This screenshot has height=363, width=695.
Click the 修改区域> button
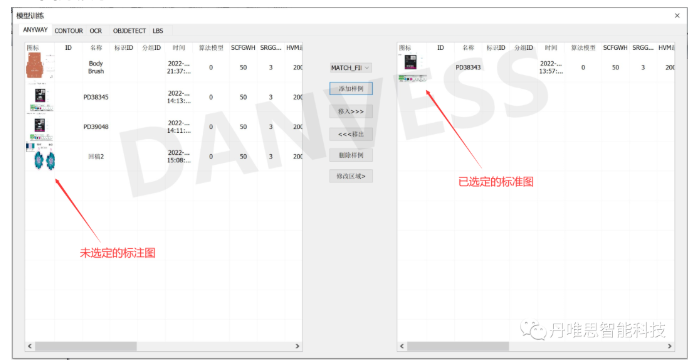(x=351, y=176)
